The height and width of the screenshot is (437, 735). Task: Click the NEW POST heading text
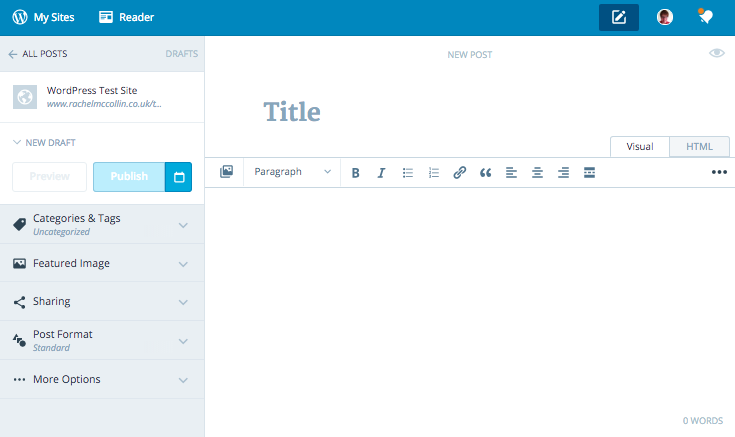click(x=470, y=55)
